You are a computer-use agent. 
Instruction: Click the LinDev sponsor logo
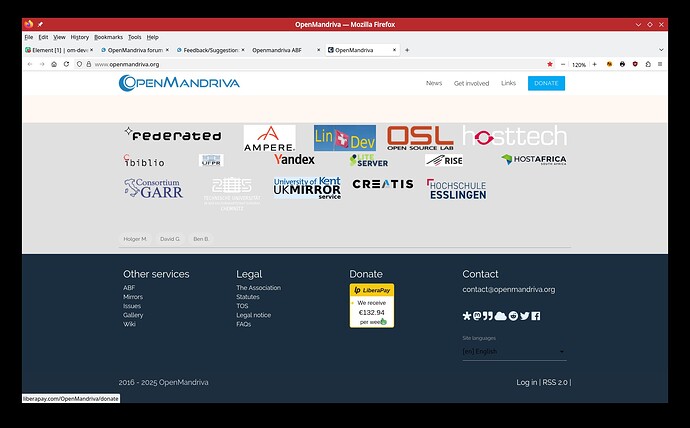pos(345,138)
